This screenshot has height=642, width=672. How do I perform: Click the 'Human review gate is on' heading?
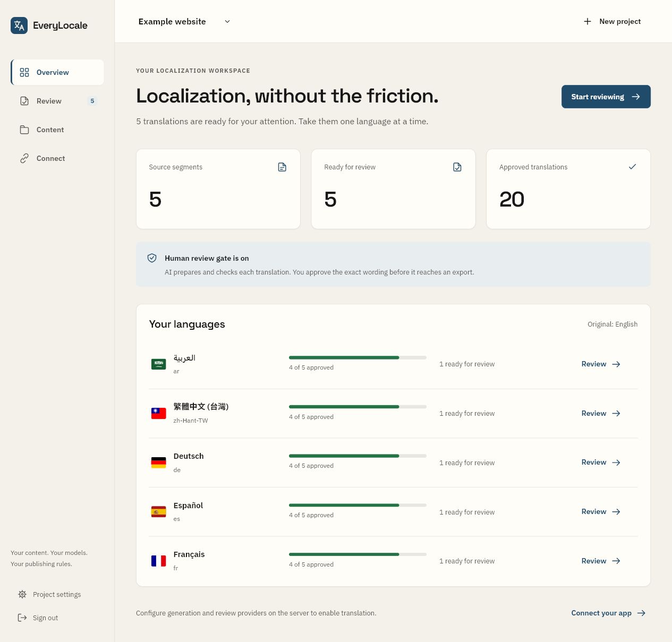point(207,258)
